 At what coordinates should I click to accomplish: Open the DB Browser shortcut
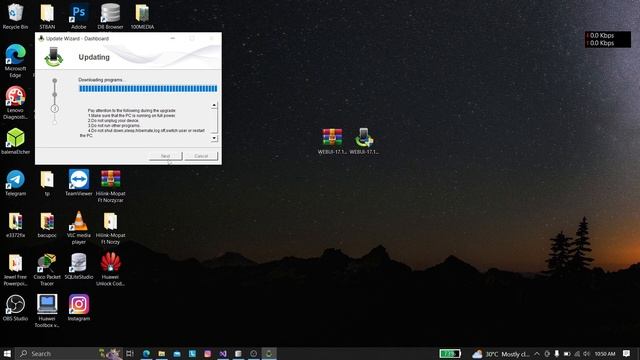pyautogui.click(x=110, y=16)
